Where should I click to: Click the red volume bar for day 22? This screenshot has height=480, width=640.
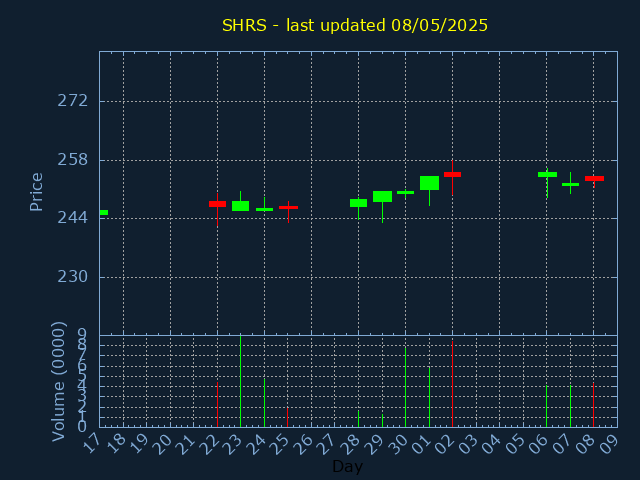[218, 404]
